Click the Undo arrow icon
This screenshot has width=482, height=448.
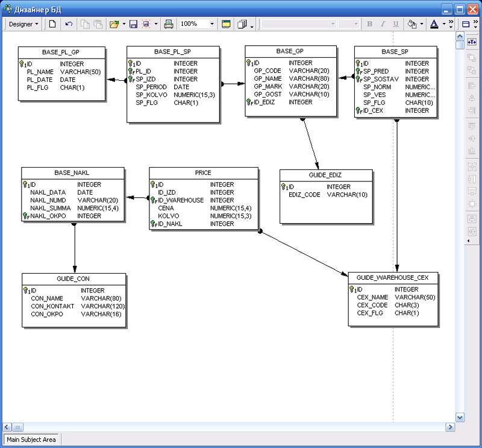click(69, 24)
